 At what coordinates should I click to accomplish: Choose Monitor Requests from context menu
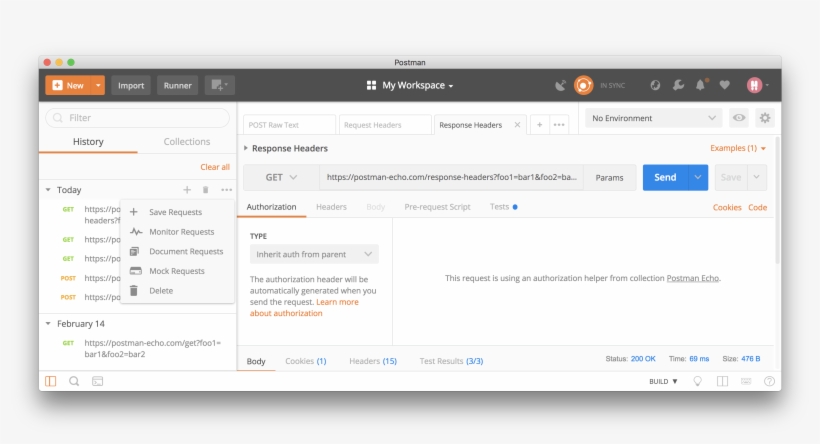pos(177,232)
